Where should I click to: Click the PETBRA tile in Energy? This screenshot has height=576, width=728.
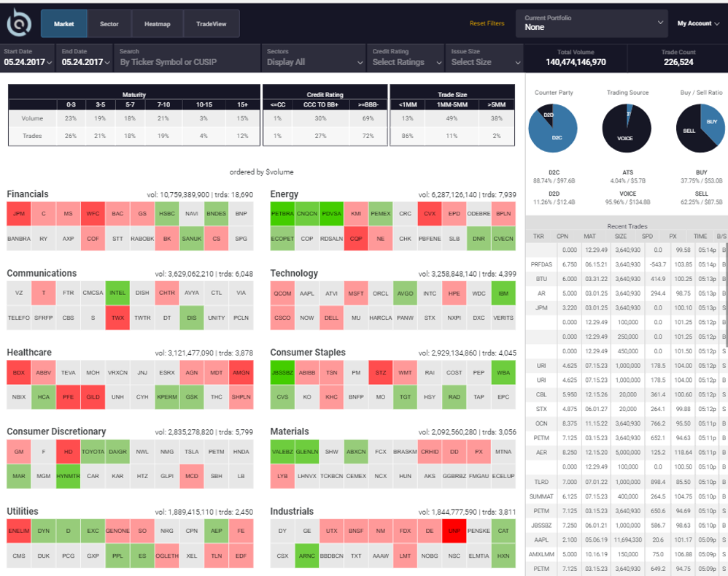[282, 214]
